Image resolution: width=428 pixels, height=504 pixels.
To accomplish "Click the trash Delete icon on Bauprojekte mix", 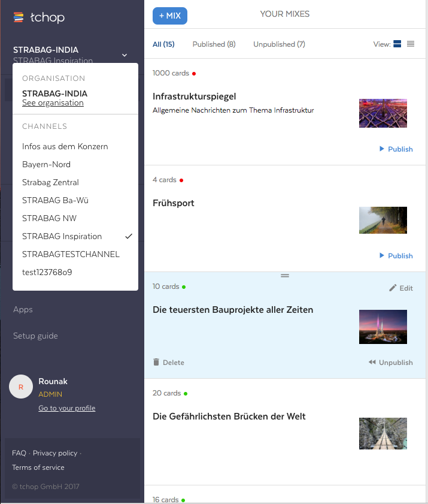I will (156, 362).
